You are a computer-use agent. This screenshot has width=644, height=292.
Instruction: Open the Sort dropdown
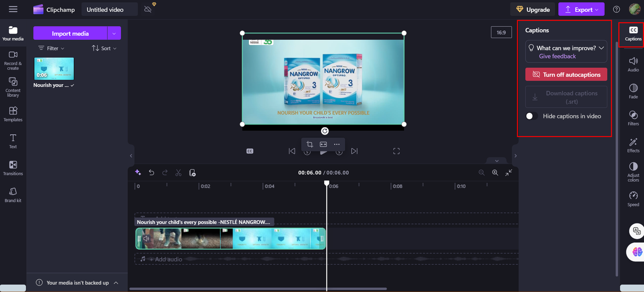point(104,48)
